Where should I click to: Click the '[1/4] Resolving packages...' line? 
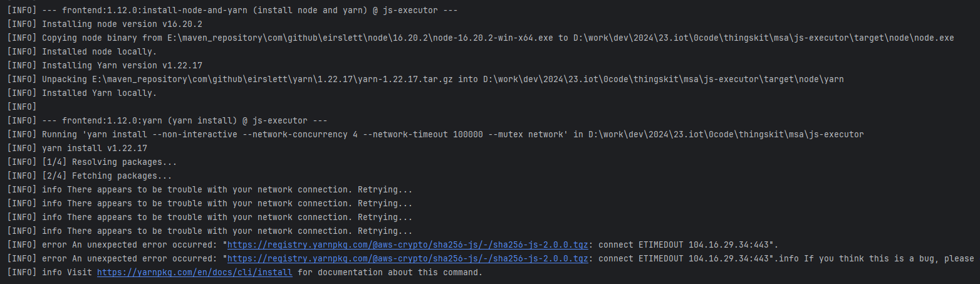click(x=107, y=162)
